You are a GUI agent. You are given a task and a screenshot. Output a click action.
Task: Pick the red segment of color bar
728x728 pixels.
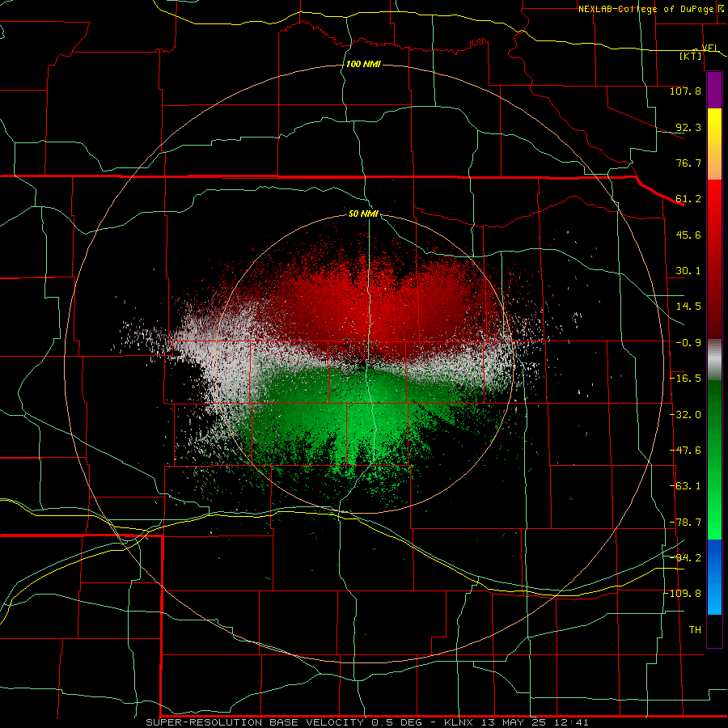(x=714, y=259)
